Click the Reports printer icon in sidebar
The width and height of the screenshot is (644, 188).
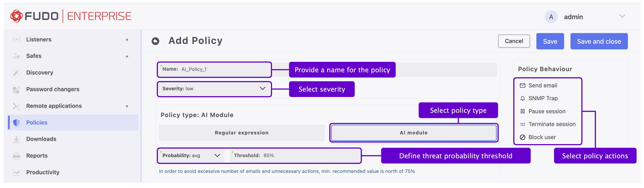point(16,156)
